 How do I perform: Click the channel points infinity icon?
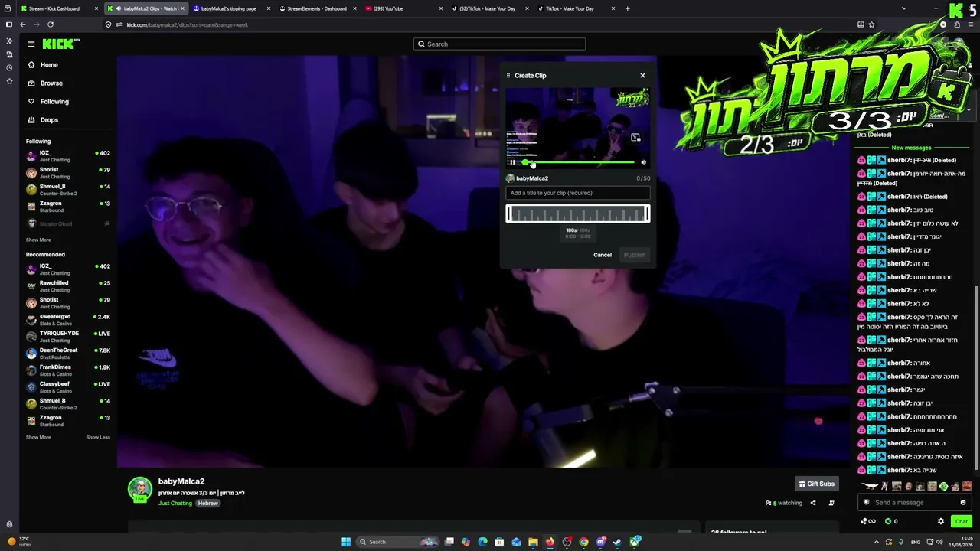point(868,521)
